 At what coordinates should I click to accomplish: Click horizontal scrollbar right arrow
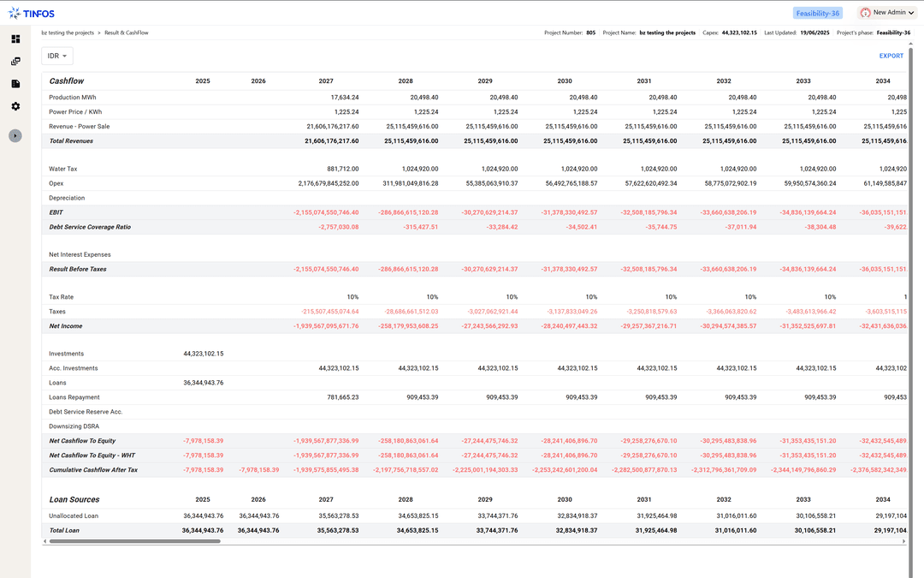coord(904,541)
